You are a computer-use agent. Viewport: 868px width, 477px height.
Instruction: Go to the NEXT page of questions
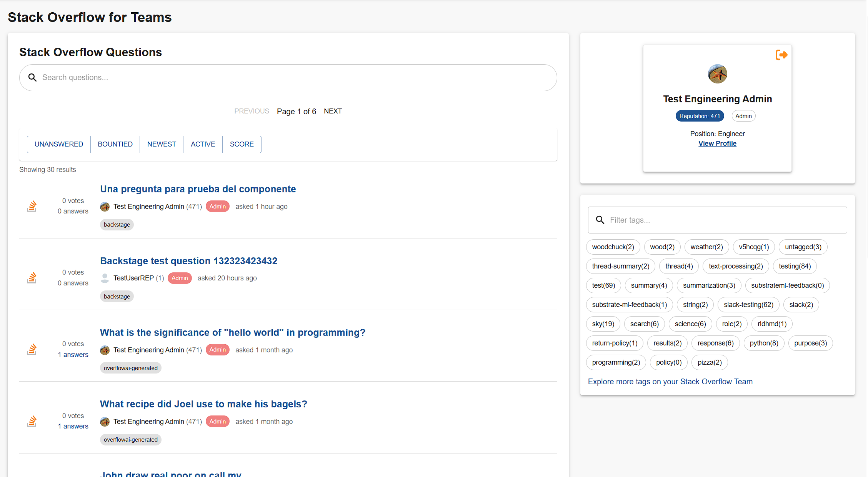[x=333, y=111]
